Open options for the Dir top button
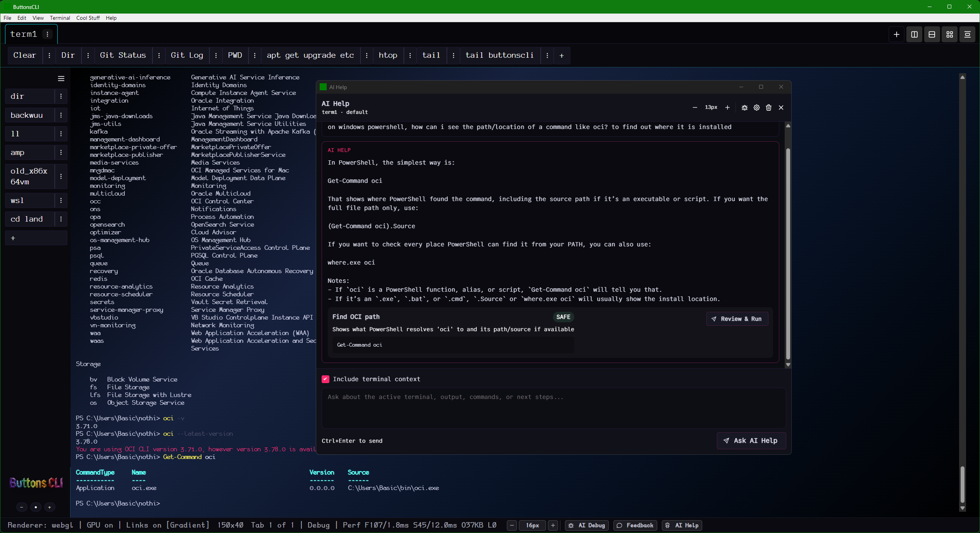This screenshot has width=980, height=533. [88, 55]
